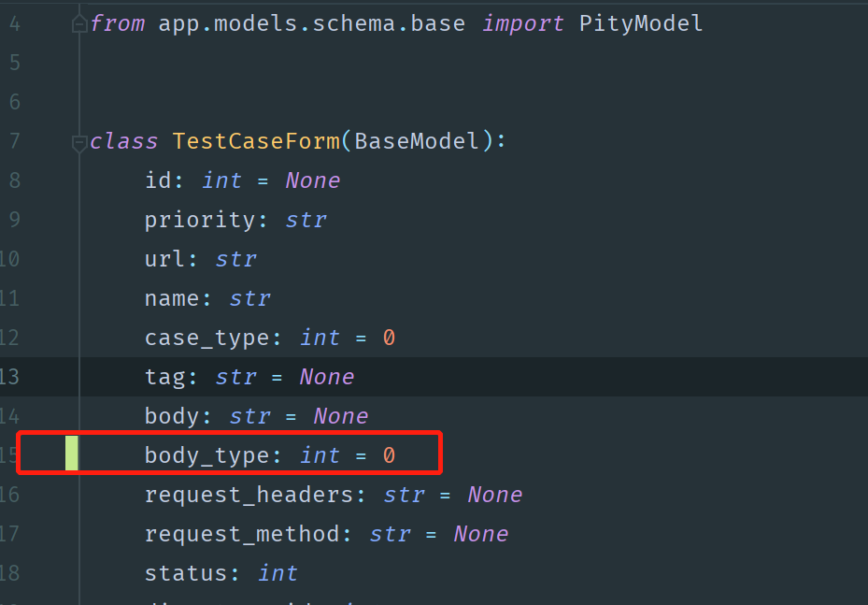The height and width of the screenshot is (605, 868).
Task: Click the tag field on line 13
Action: [x=164, y=377]
